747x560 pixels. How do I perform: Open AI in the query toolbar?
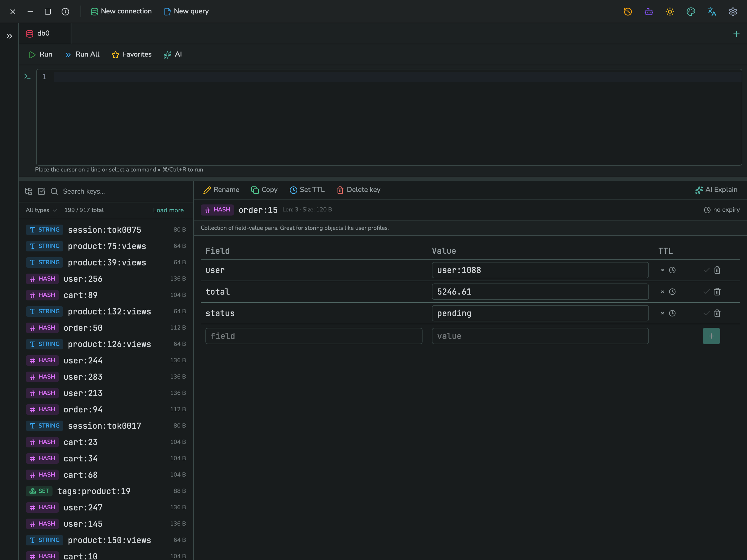coord(173,54)
